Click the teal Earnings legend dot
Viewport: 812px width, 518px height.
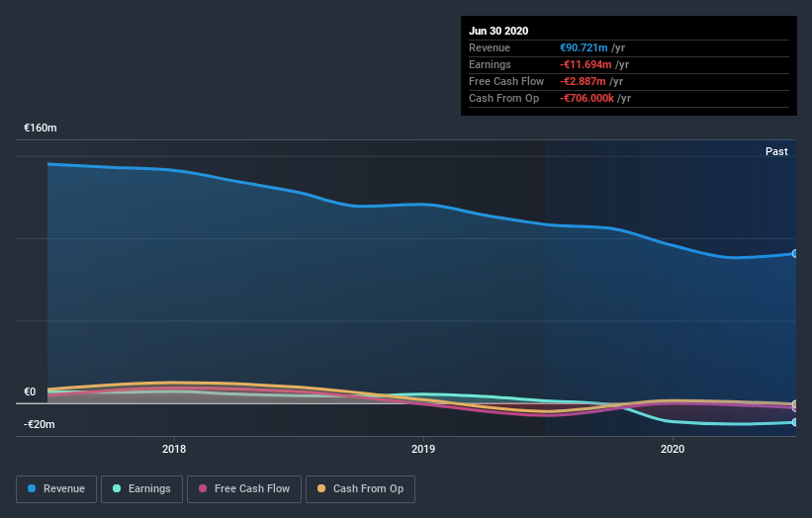117,488
